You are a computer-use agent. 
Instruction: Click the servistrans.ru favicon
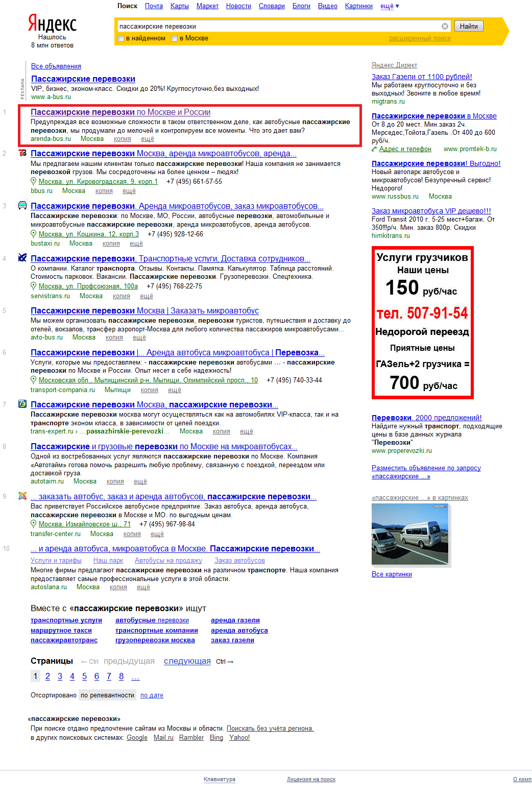[x=22, y=257]
